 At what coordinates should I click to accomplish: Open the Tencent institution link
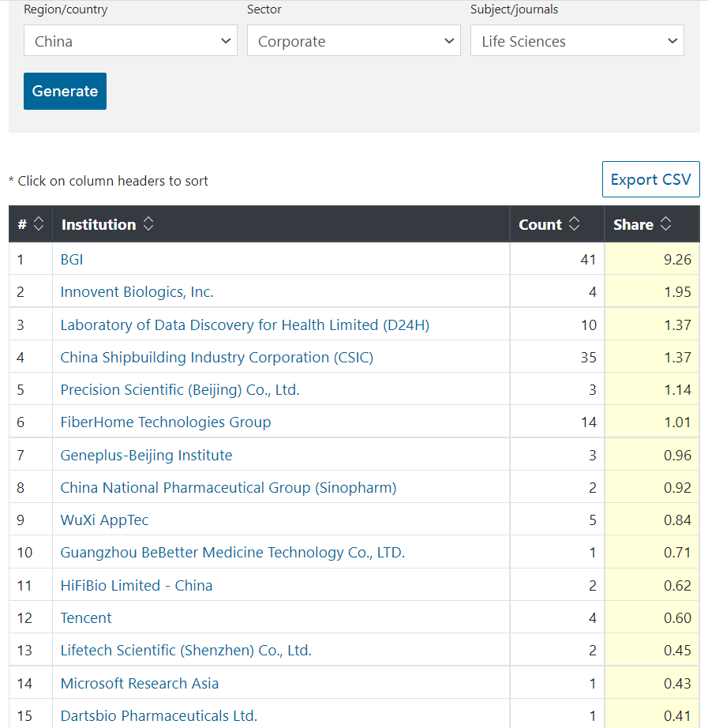[86, 618]
